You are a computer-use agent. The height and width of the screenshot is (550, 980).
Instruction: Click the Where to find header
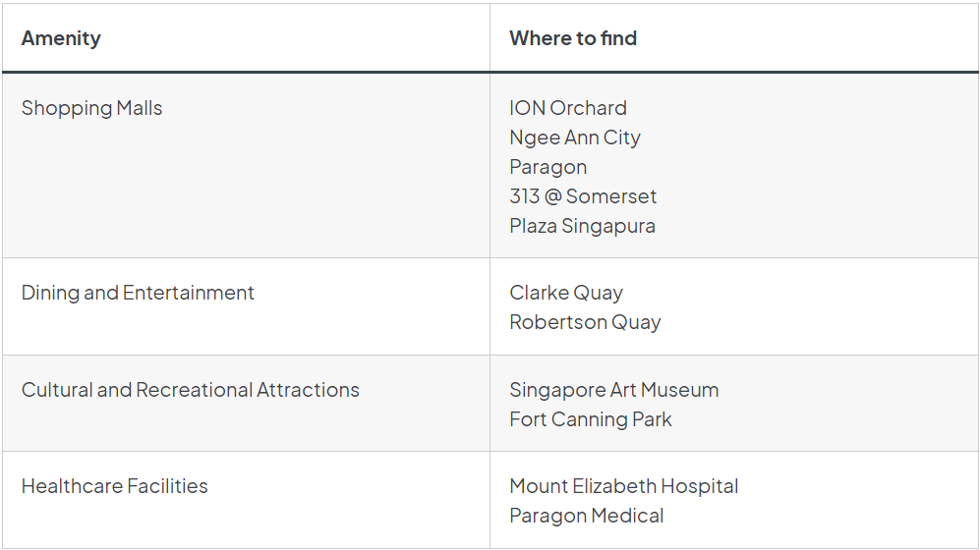573,38
